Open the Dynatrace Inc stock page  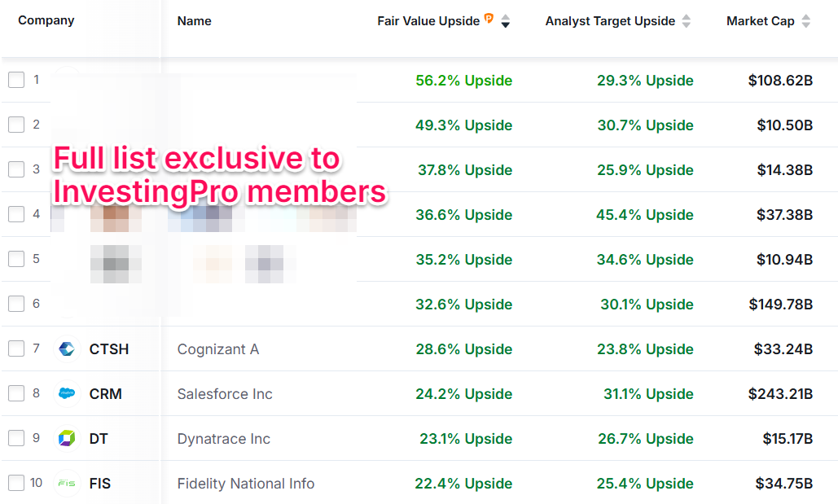[223, 438]
